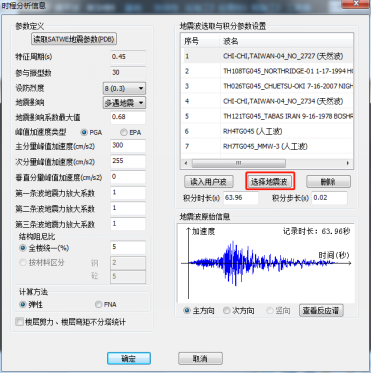Screen dimensions: 372x373
Task: Click the 主分量峰值加速度 field showing 300
Action: [128, 146]
